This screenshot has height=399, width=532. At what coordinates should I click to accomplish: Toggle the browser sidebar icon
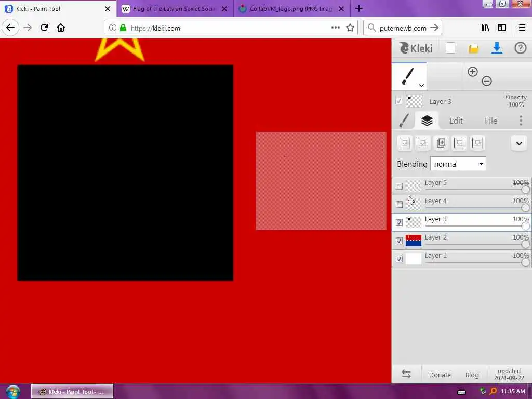coord(502,28)
